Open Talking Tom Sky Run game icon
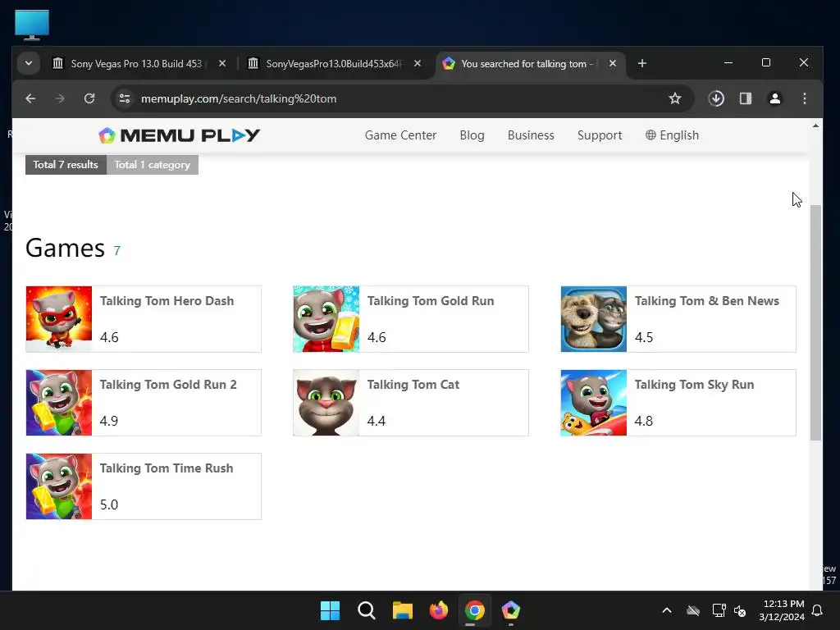 594,402
